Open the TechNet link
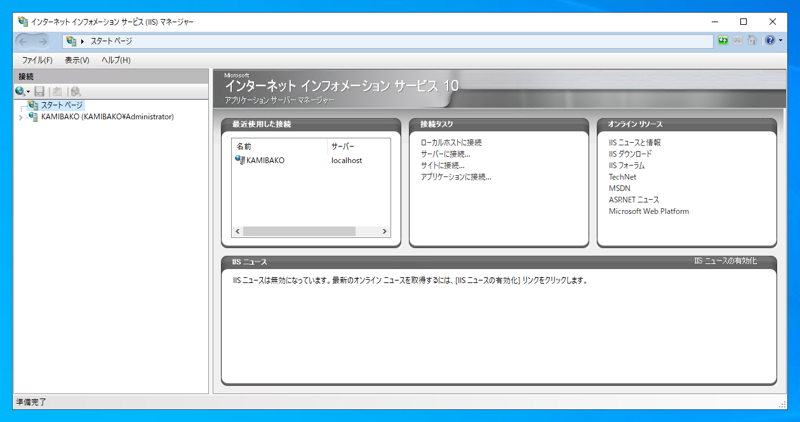This screenshot has width=800, height=422. [x=622, y=177]
